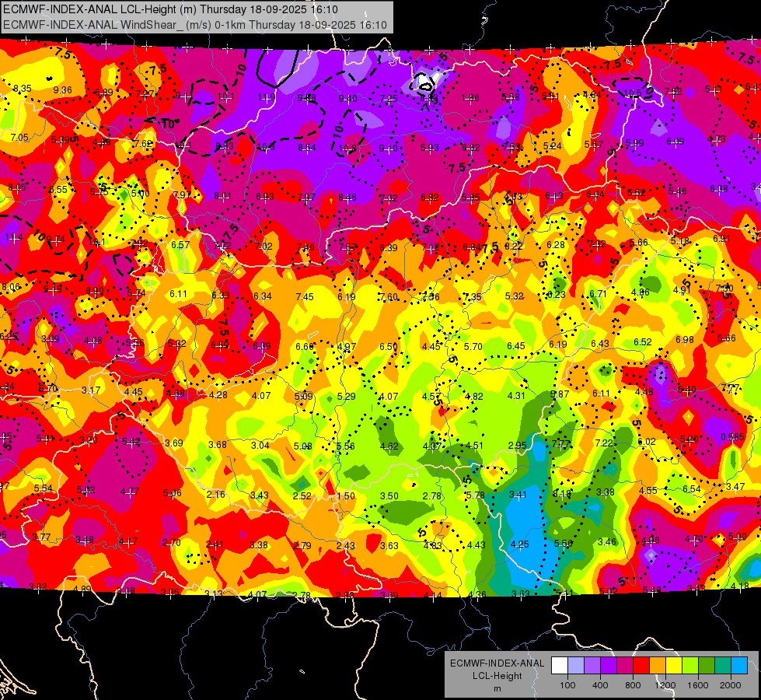Image resolution: width=761 pixels, height=700 pixels.
Task: Click the 0.585 wind shear value
Action: pyautogui.click(x=732, y=436)
